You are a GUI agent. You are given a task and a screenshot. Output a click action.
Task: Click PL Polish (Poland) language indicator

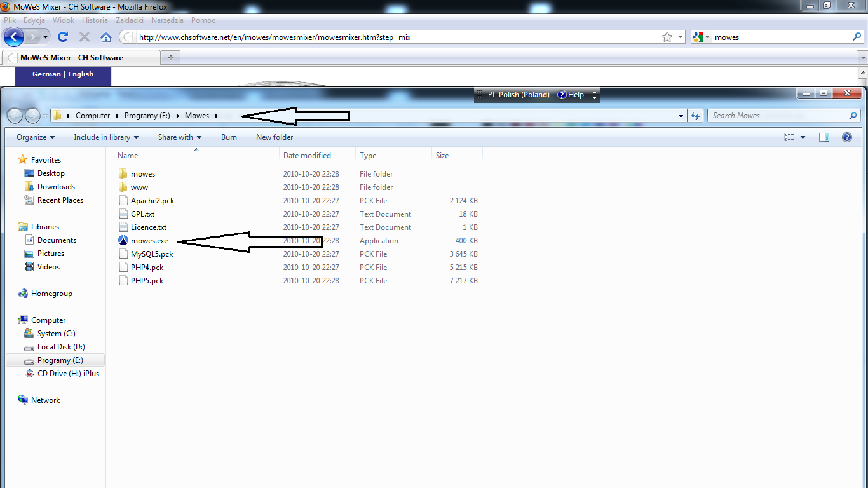519,95
